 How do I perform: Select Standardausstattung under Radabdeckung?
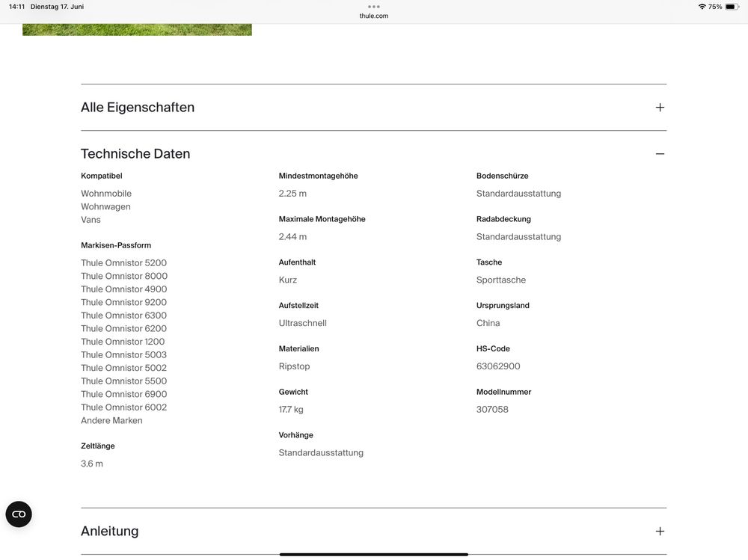coord(518,236)
